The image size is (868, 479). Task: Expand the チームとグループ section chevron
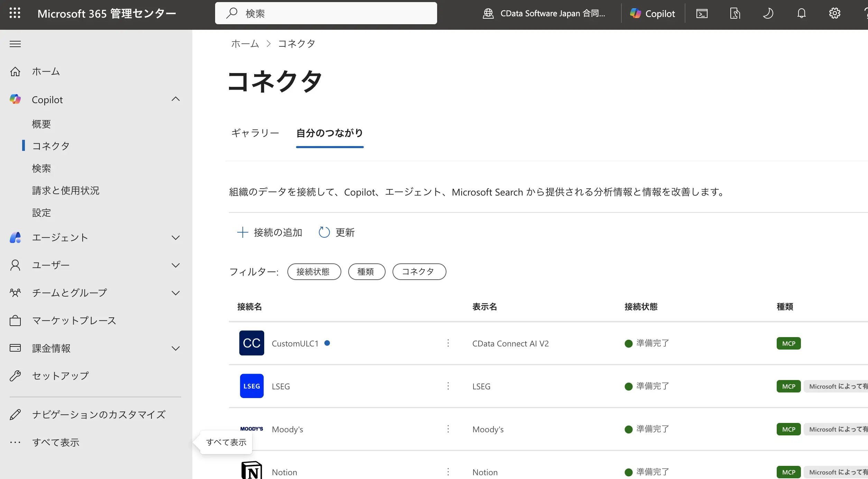176,293
